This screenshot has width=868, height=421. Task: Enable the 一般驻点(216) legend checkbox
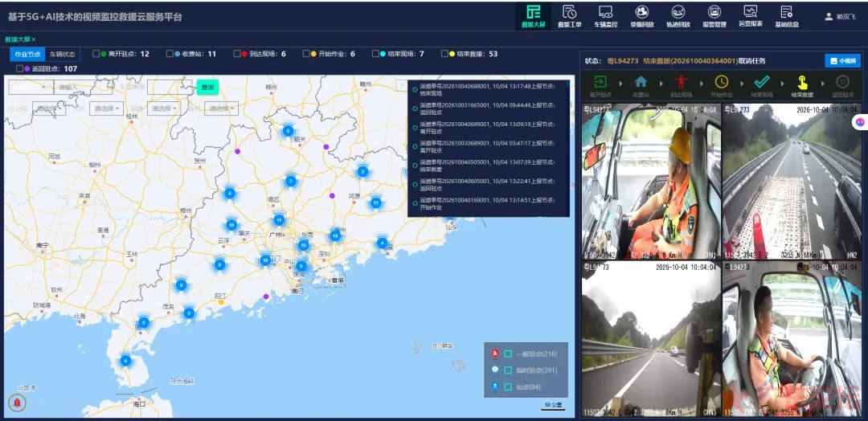508,354
